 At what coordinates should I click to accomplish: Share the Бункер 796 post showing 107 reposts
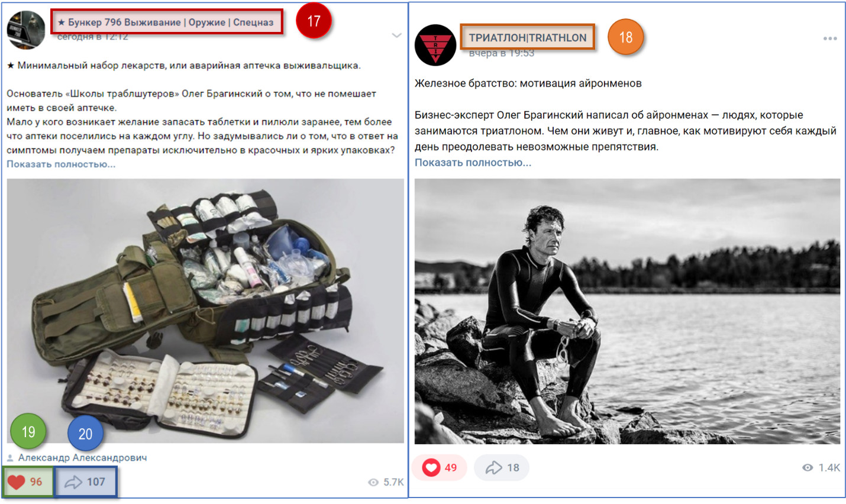(x=85, y=482)
